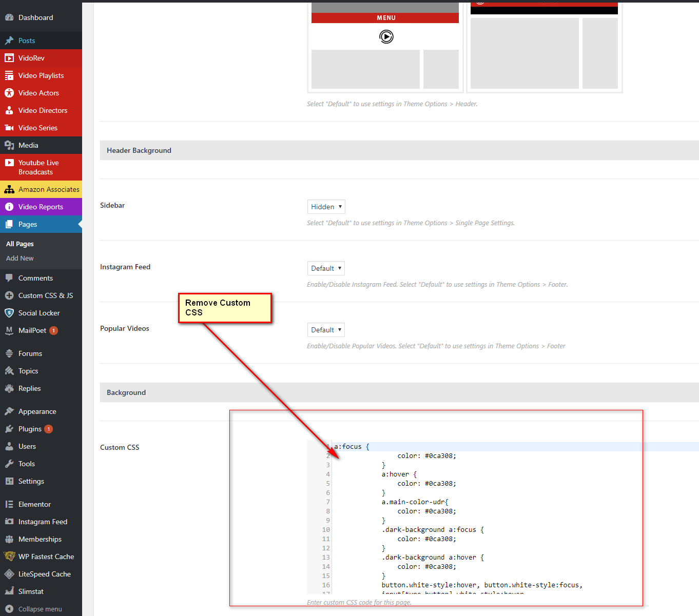
Task: Open Appearance in admin menu
Action: (37, 411)
